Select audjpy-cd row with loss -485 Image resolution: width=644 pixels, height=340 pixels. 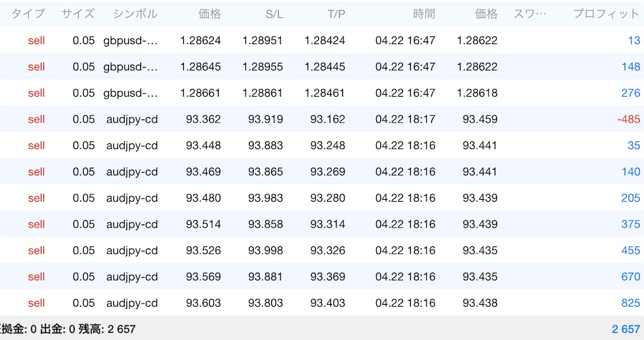(x=322, y=119)
